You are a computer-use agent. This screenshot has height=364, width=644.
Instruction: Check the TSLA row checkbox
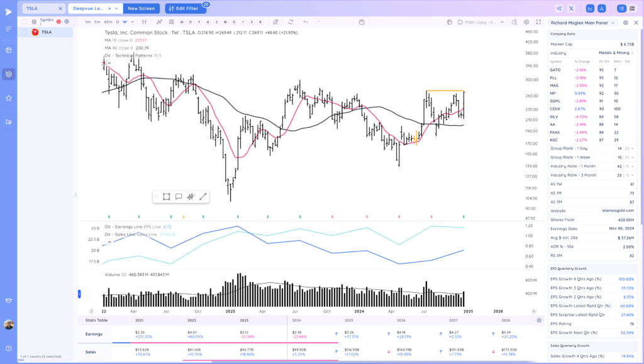click(x=24, y=31)
